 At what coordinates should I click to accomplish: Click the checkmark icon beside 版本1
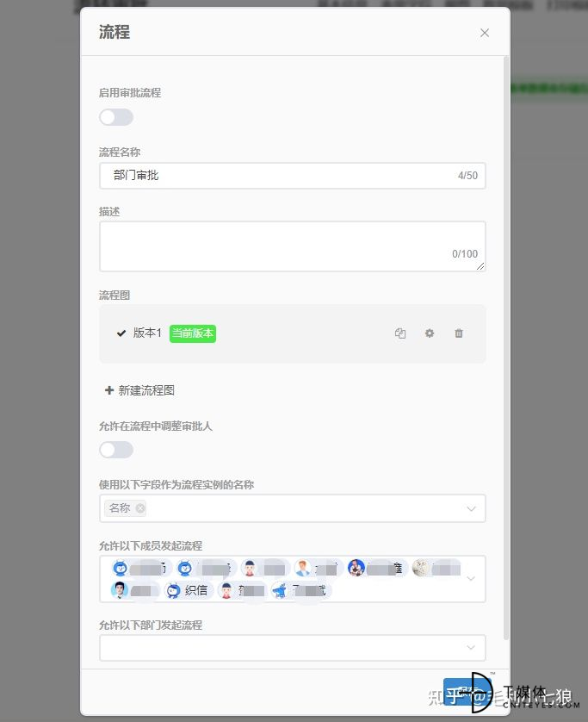pyautogui.click(x=121, y=333)
